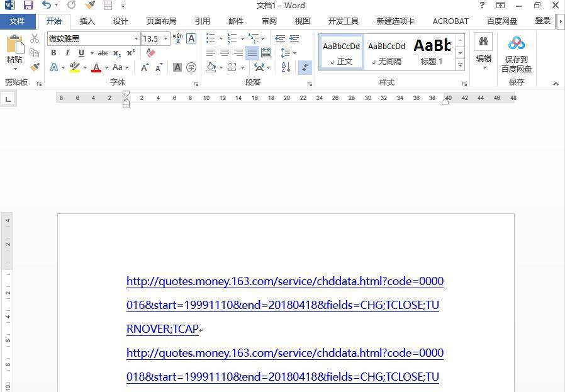565x392 pixels.
Task: Apply character shading icon
Action: click(177, 67)
